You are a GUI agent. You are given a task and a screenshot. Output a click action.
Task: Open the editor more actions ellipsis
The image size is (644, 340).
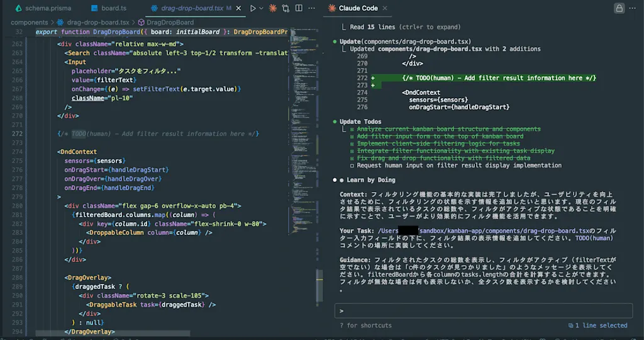[x=312, y=8]
